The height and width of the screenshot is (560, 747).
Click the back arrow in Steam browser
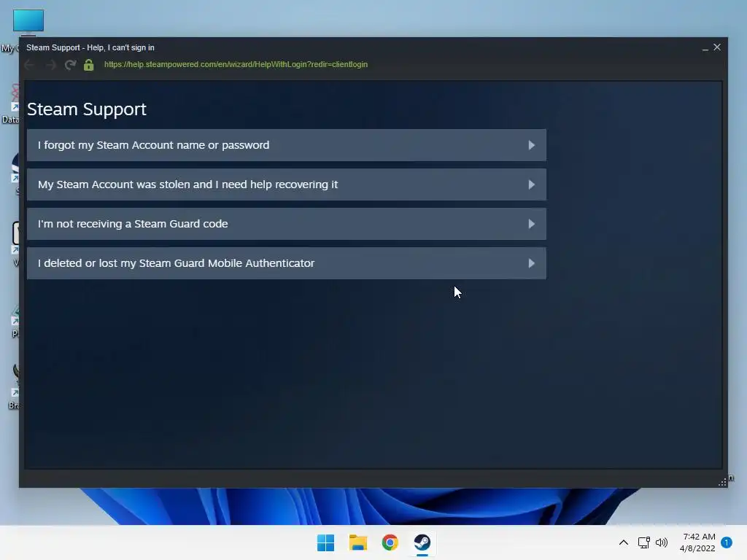pyautogui.click(x=28, y=65)
